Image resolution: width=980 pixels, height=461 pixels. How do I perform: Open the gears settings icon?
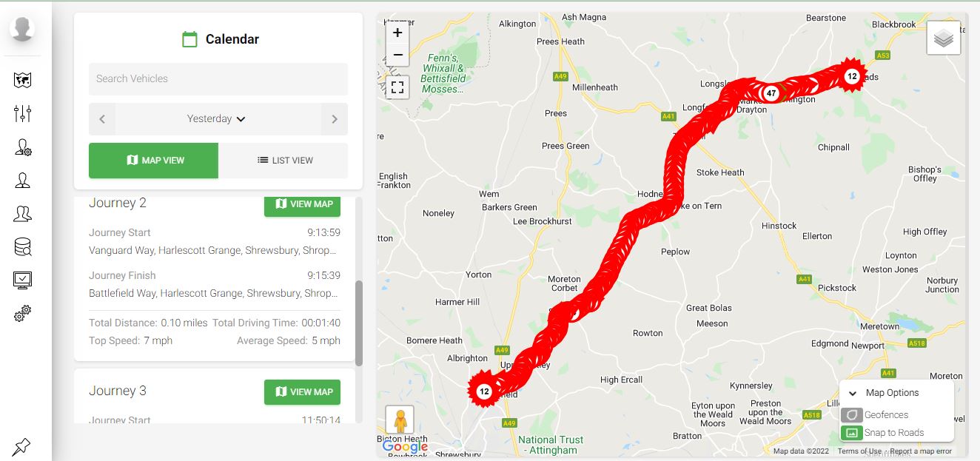click(x=22, y=314)
